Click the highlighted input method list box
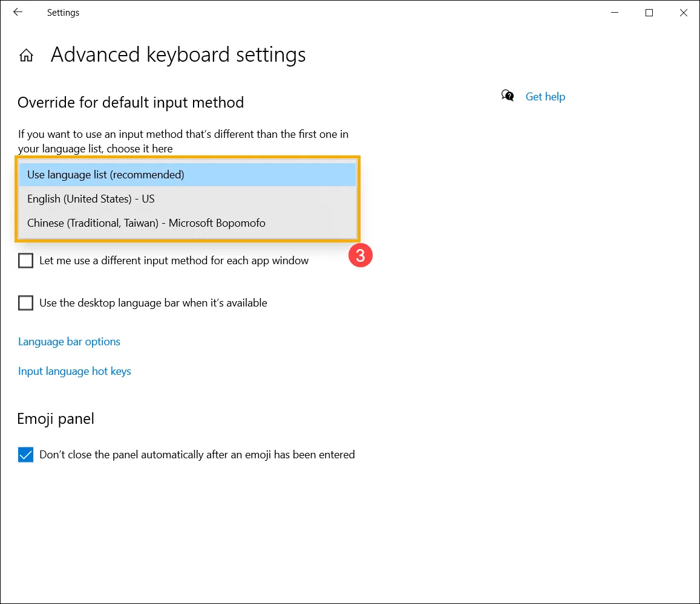This screenshot has width=700, height=604. [188, 198]
